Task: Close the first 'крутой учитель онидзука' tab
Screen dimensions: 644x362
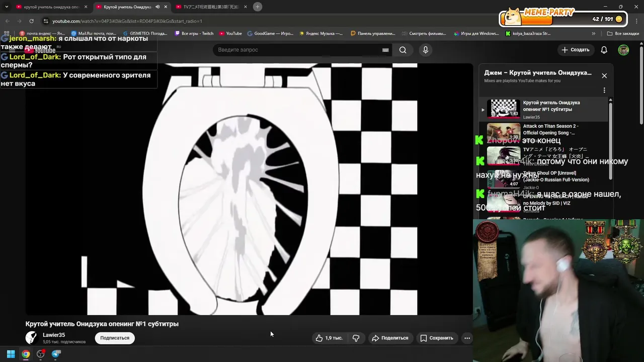Action: 86,7
